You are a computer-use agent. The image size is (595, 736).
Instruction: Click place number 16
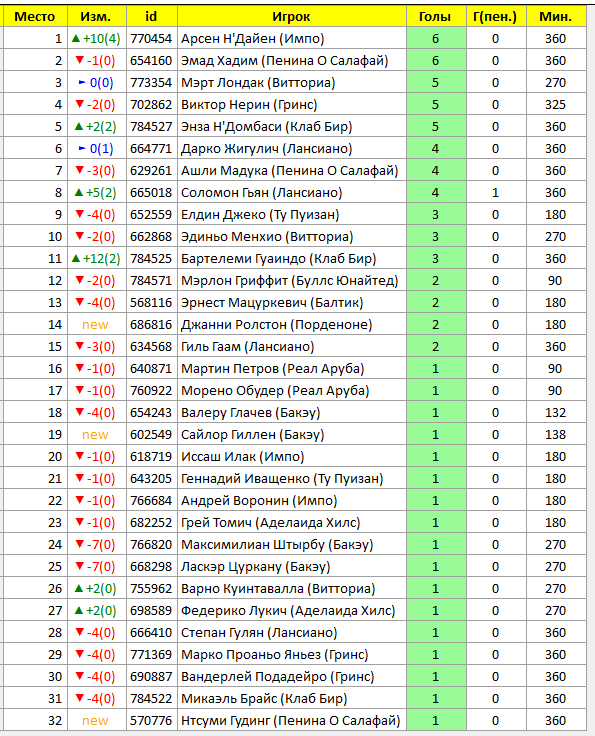point(55,369)
